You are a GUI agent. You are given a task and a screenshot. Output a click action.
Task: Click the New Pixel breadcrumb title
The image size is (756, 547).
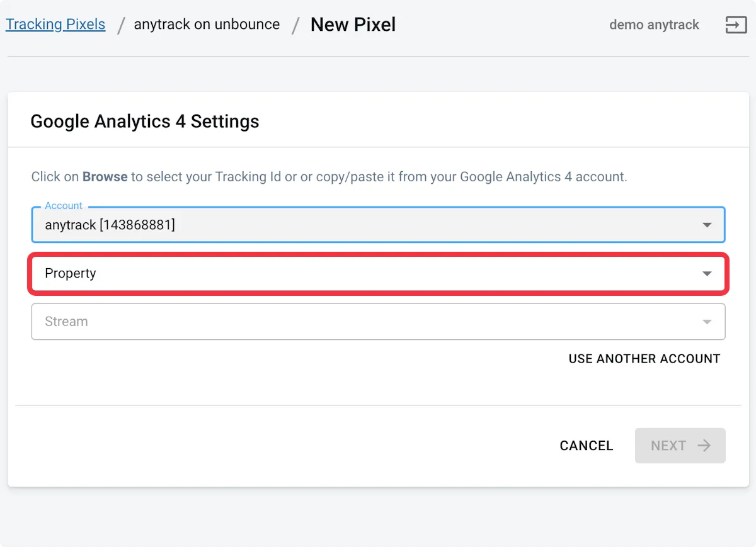tap(353, 25)
